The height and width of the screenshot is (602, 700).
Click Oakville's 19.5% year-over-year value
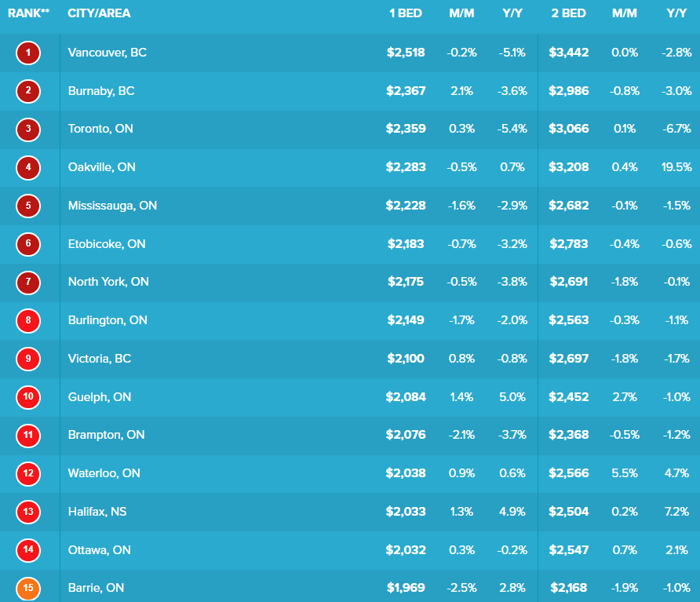(676, 167)
